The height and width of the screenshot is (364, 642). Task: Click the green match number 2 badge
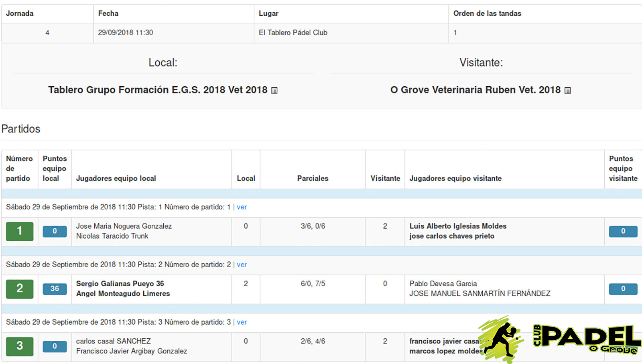(20, 289)
